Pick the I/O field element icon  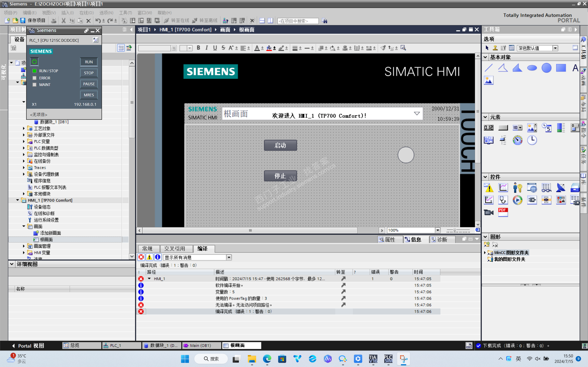click(489, 128)
